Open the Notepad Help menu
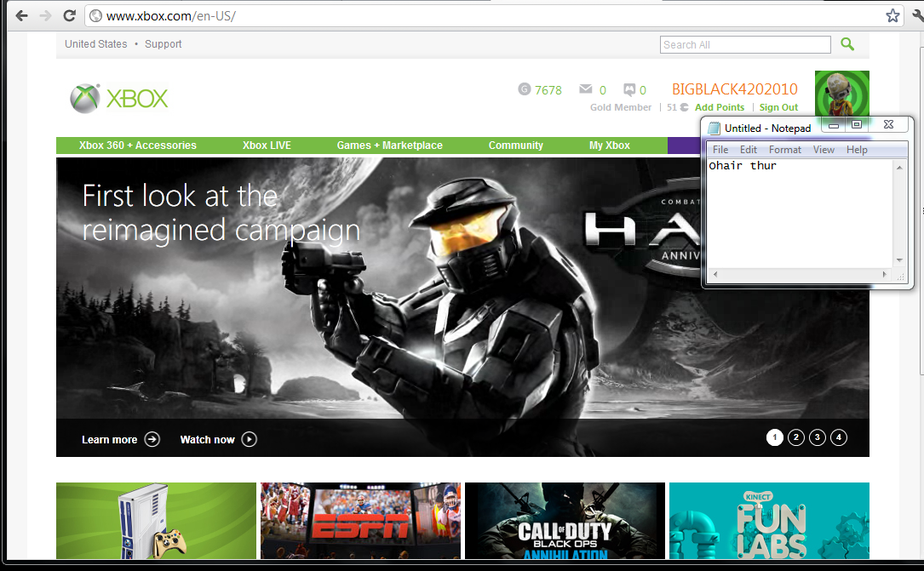 click(857, 150)
